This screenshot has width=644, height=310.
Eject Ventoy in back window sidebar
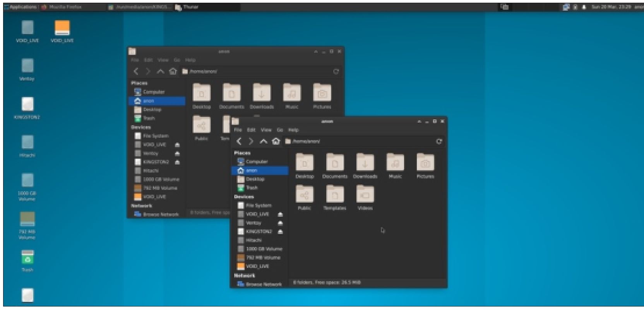click(x=177, y=154)
